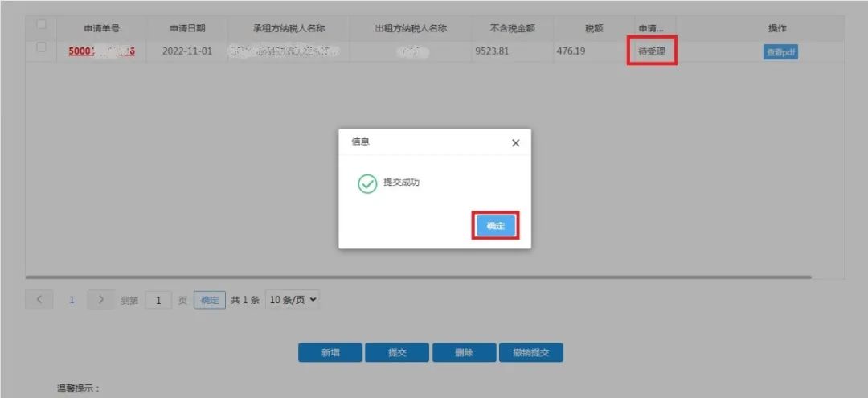
Task: Focus the page jump input field
Action: click(158, 300)
